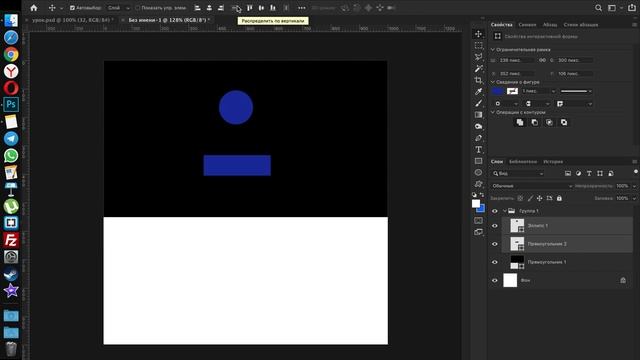This screenshot has height=360, width=640.
Task: Select the Eyedropper tool
Action: click(x=478, y=91)
